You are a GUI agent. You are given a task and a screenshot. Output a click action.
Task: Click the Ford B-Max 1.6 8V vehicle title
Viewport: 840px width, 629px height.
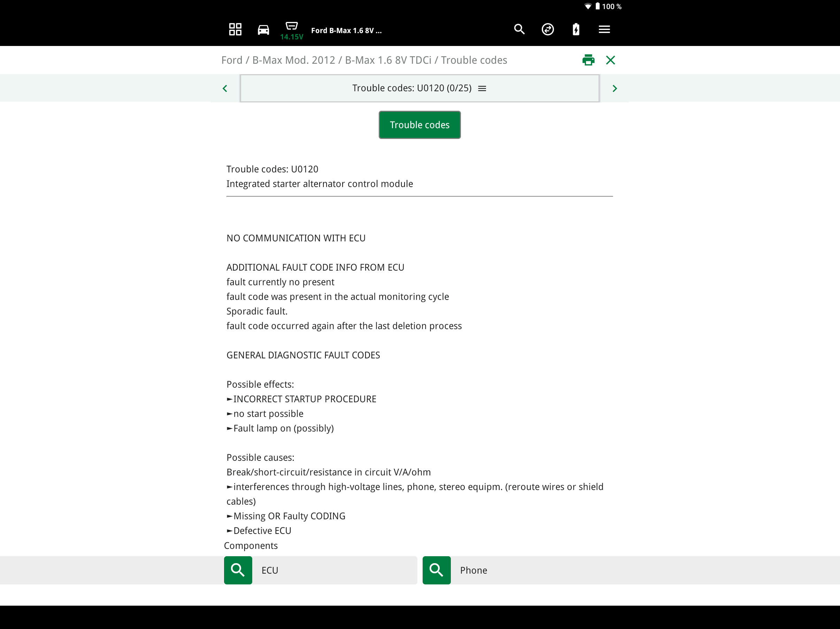tap(346, 30)
